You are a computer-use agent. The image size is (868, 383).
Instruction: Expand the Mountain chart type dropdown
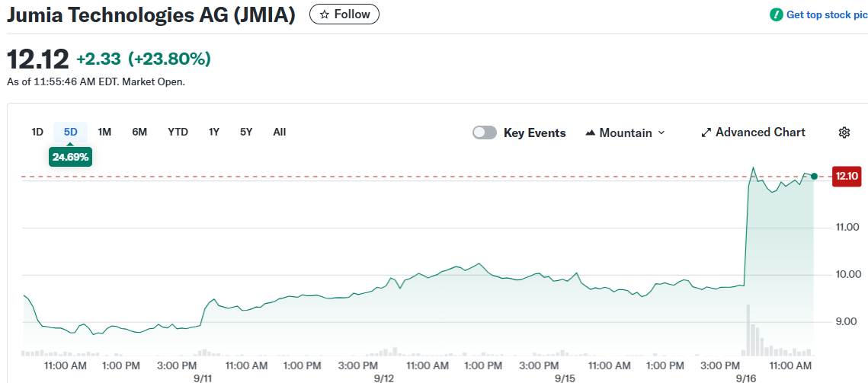pos(625,132)
